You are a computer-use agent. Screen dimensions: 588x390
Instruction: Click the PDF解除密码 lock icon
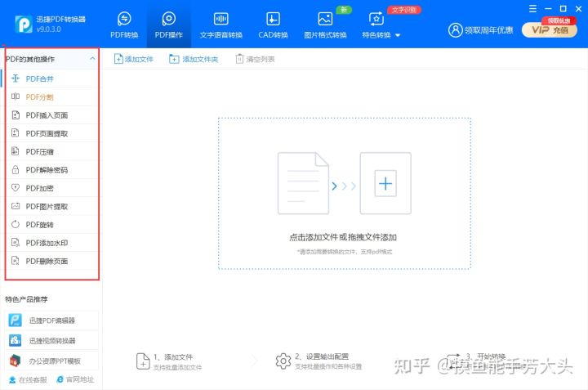coord(16,170)
